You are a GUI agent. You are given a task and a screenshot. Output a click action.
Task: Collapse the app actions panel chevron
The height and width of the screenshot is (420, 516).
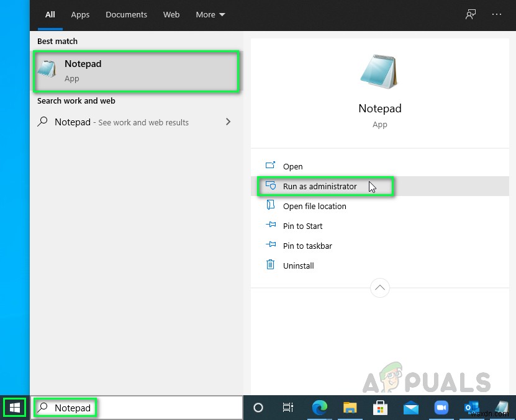pos(380,287)
